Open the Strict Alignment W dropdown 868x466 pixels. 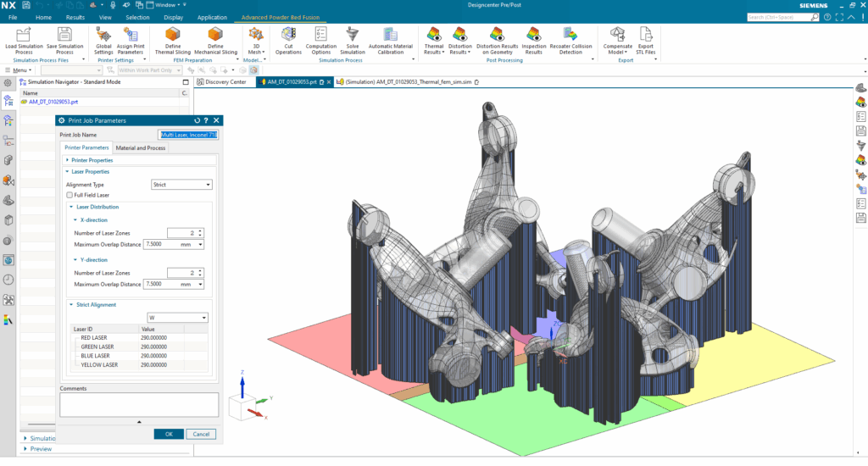tap(177, 318)
